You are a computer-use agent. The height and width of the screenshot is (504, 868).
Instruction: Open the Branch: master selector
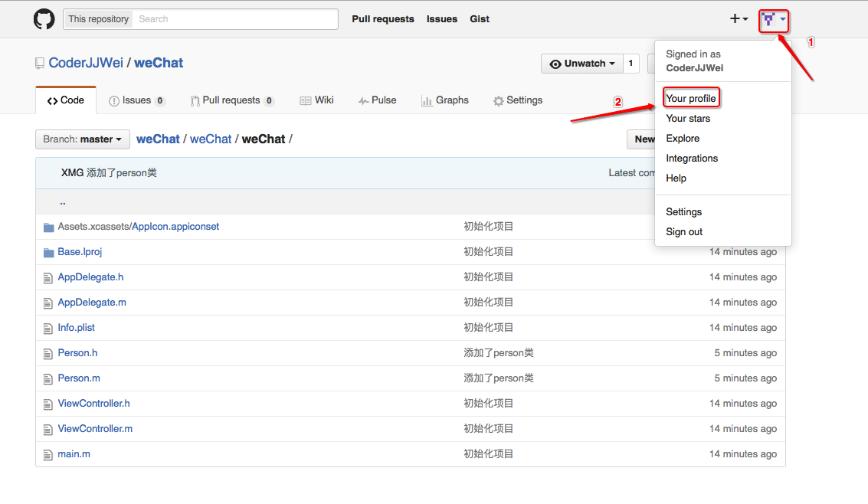point(83,139)
